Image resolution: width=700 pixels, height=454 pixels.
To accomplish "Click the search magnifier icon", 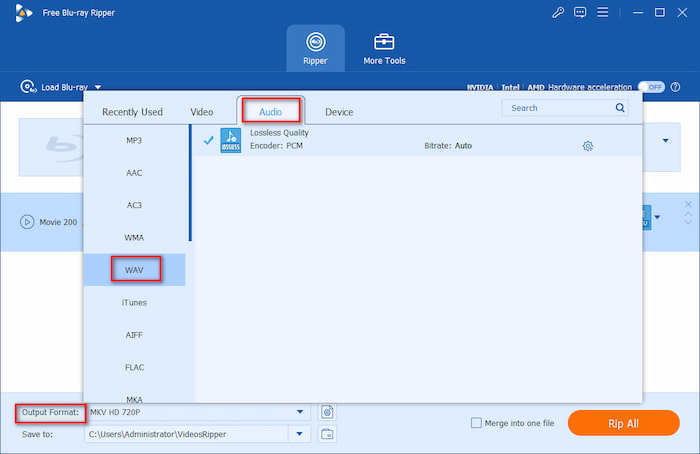I will pos(620,108).
